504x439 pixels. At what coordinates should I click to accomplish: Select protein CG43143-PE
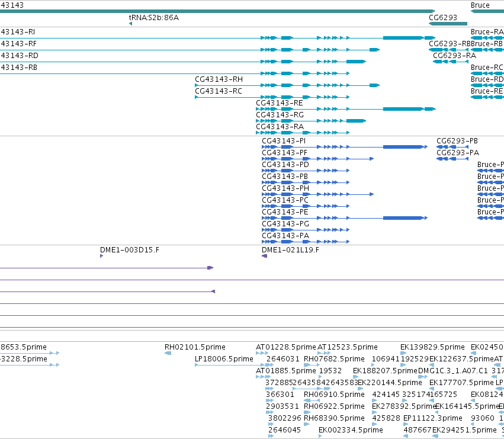pos(285,212)
